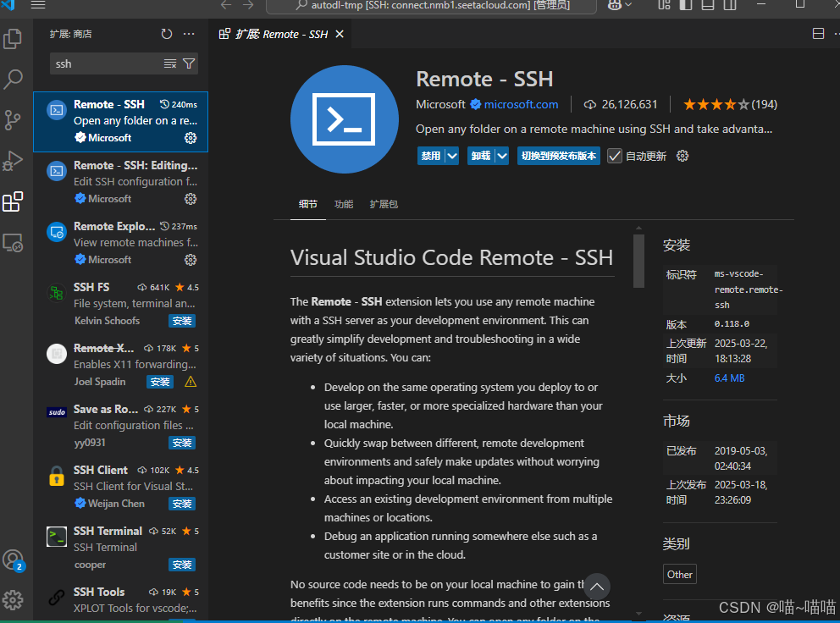Toggle the auto update checkbox
840x623 pixels.
[615, 156]
